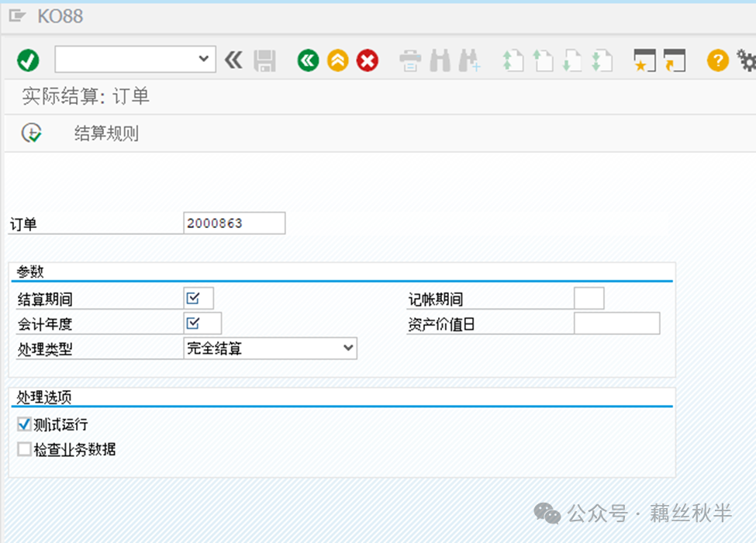756x543 pixels.
Task: Click the Print icon
Action: click(x=410, y=61)
